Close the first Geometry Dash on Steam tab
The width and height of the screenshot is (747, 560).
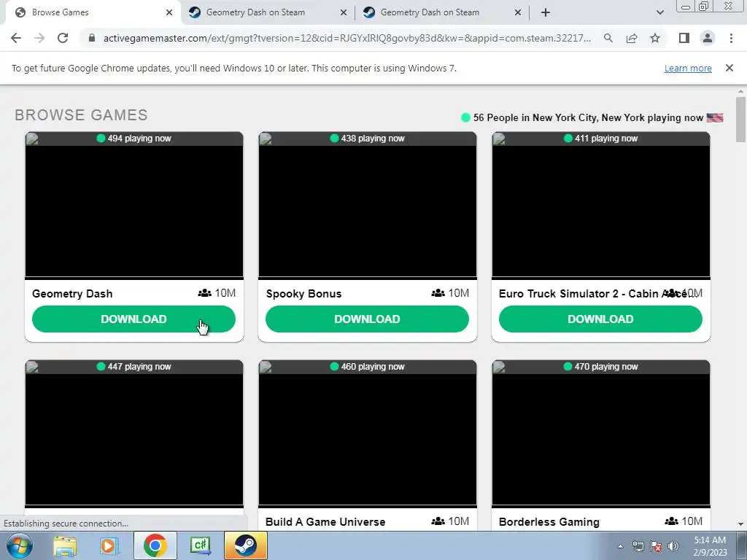point(344,12)
